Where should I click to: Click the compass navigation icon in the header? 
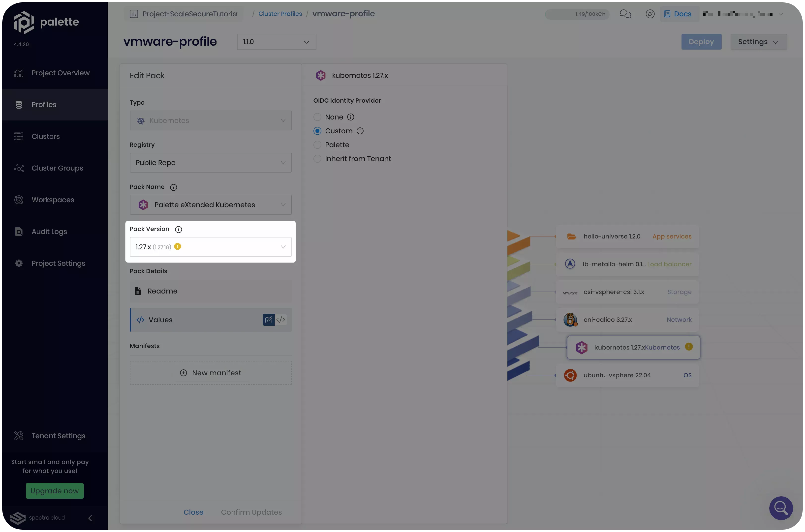point(650,14)
